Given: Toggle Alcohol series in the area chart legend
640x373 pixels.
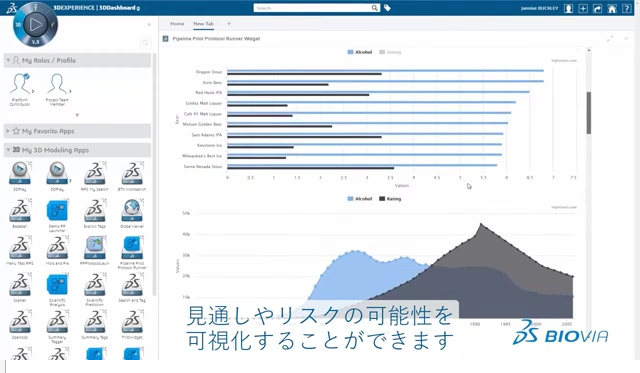Looking at the screenshot, I should coord(360,199).
